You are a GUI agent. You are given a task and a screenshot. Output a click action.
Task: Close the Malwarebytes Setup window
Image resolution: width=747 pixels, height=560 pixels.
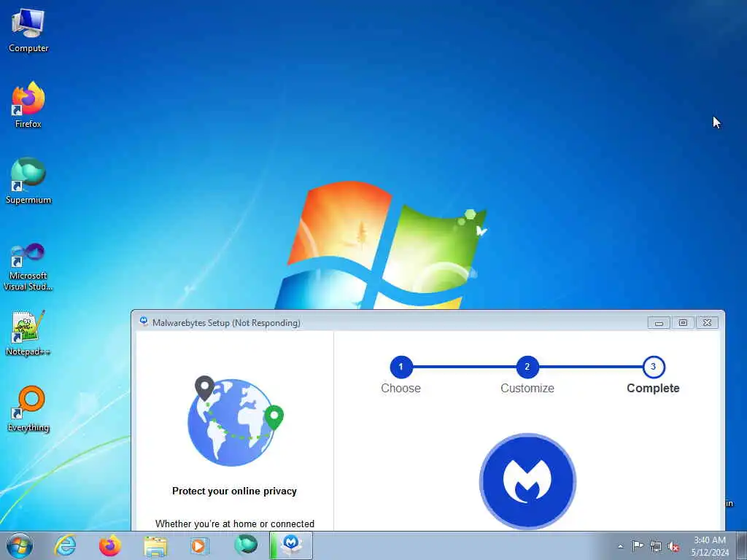707,323
